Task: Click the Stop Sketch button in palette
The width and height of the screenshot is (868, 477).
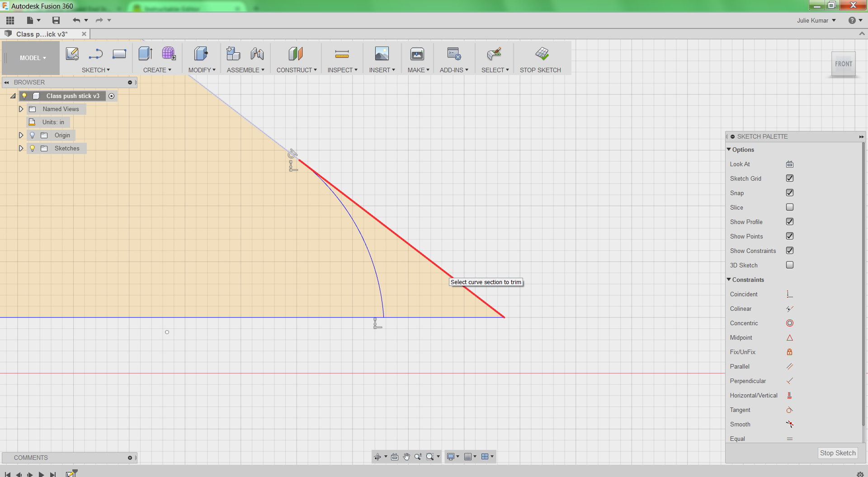Action: pos(838,453)
